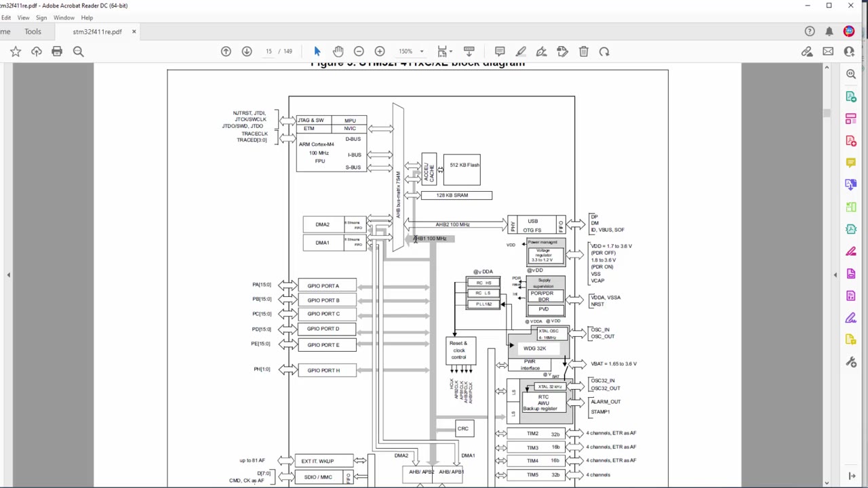Expand the page display mode dropdown
Image resolution: width=868 pixels, height=488 pixels.
[443, 52]
